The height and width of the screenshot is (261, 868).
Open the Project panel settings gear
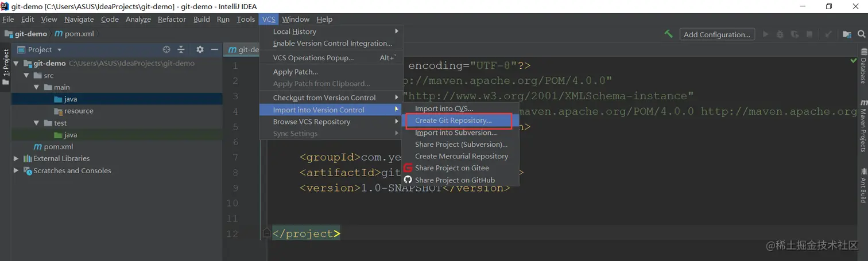click(x=200, y=50)
